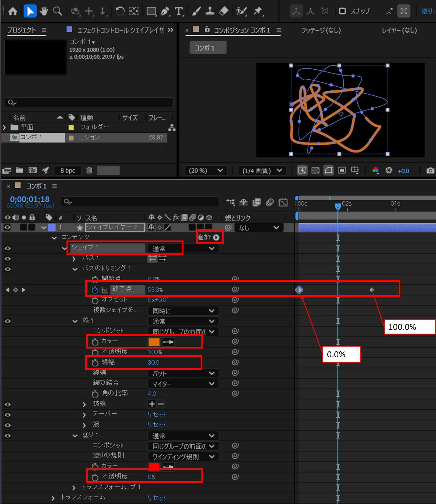Open the (1/4 画質) resolution dropdown
The height and width of the screenshot is (504, 436).
[262, 170]
